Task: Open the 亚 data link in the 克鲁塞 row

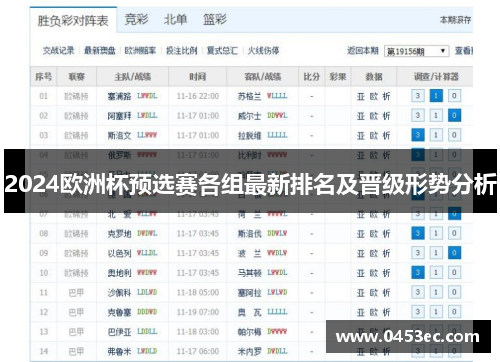Action: click(361, 313)
